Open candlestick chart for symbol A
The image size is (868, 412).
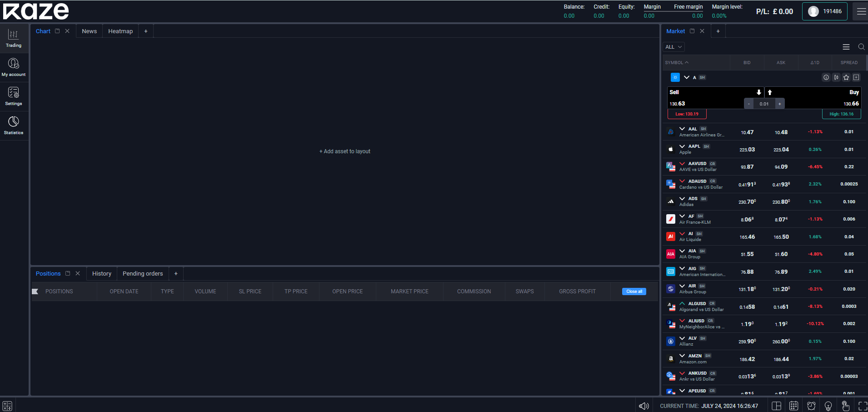pos(836,77)
